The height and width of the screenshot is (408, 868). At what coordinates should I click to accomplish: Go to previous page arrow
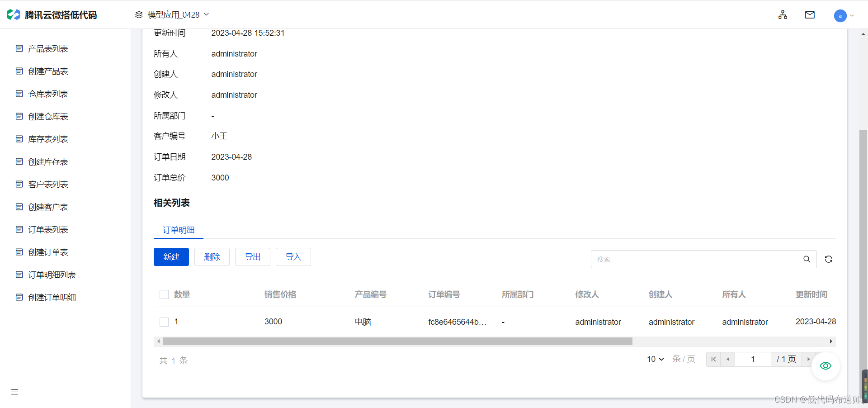tap(728, 359)
